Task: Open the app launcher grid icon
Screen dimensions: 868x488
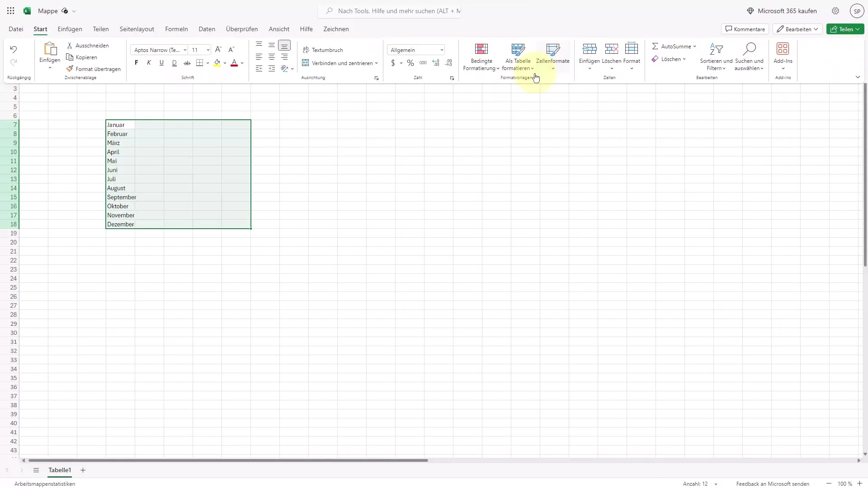Action: coord(11,11)
